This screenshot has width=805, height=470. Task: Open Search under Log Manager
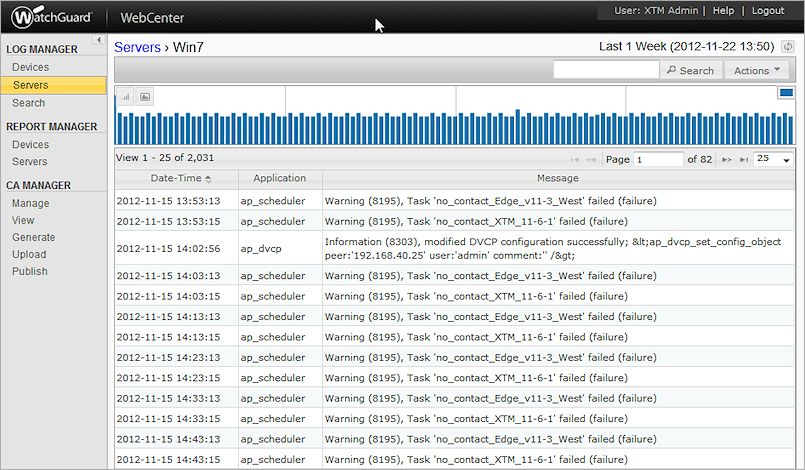(x=29, y=103)
